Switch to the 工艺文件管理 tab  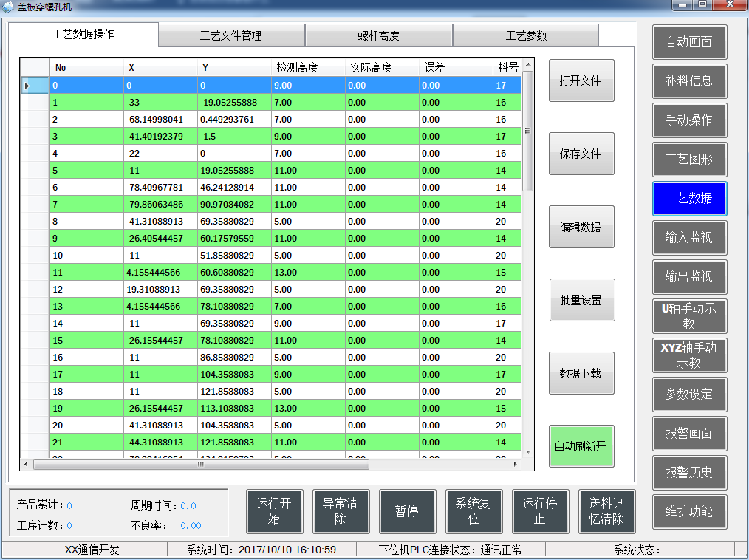pyautogui.click(x=230, y=35)
